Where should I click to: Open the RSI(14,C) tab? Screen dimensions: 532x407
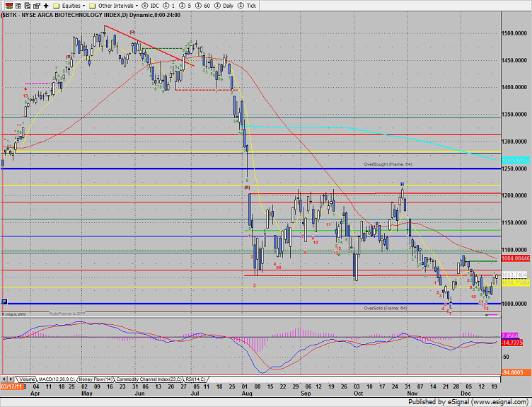click(196, 379)
